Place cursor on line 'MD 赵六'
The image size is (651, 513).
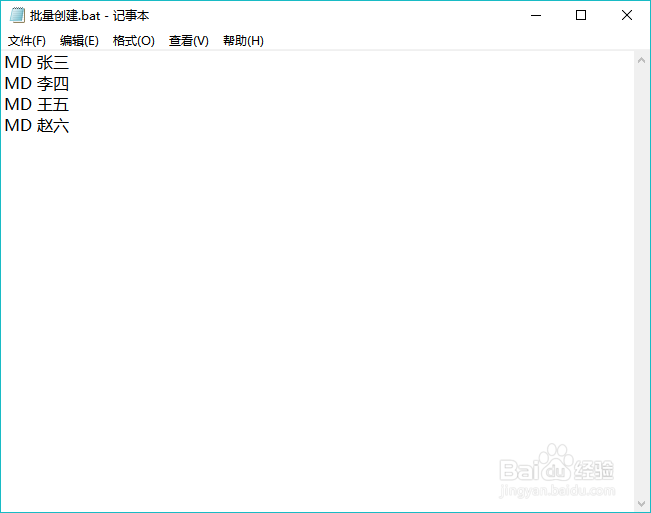pyautogui.click(x=37, y=125)
